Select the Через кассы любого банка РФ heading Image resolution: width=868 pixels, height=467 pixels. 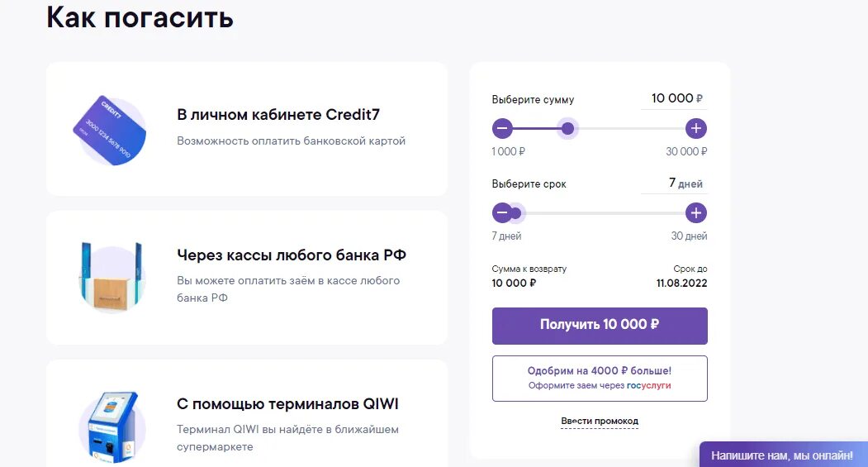point(292,255)
